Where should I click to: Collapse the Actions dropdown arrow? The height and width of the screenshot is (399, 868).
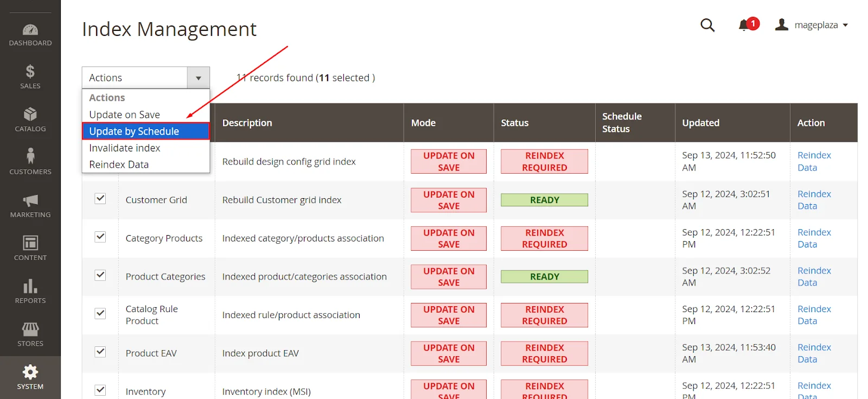199,78
